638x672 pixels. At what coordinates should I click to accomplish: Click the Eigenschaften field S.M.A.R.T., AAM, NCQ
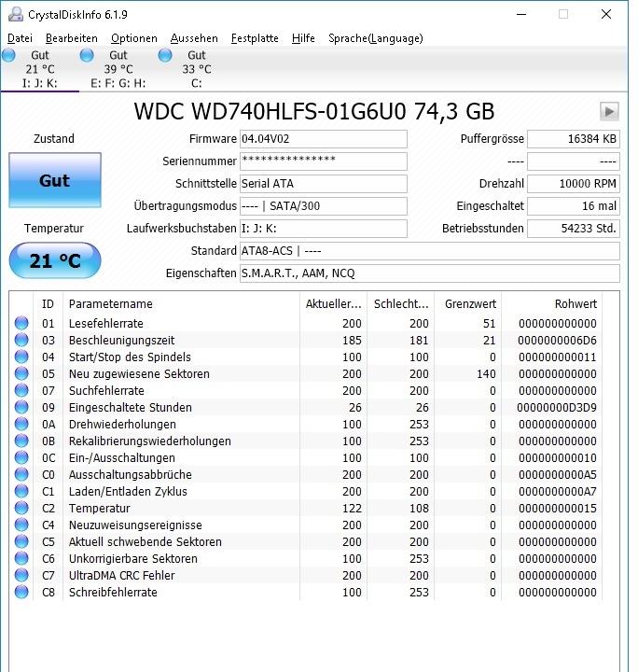(429, 273)
